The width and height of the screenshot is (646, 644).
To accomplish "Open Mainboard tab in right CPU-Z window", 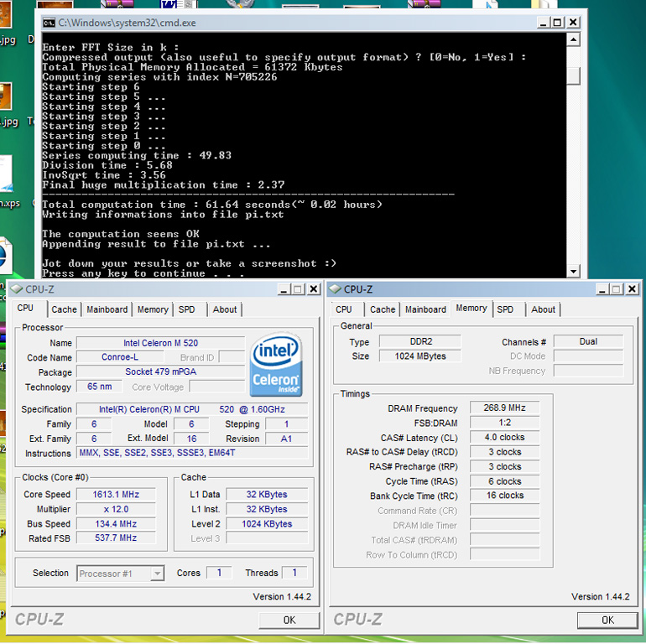I will [425, 309].
